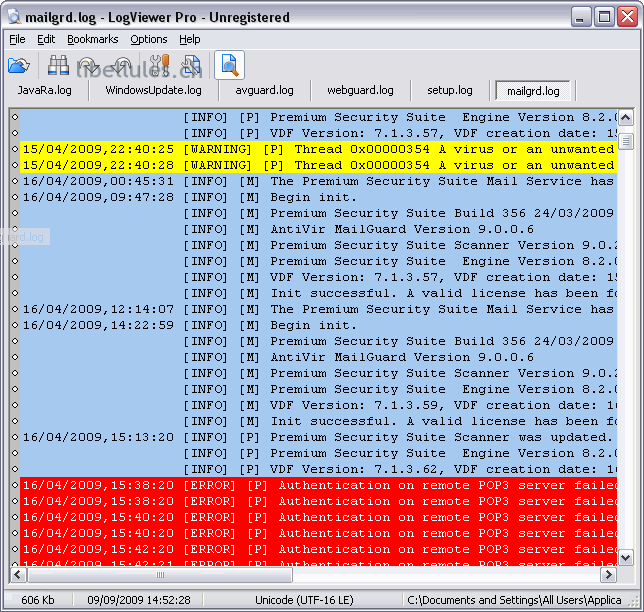The image size is (644, 612).
Task: Toggle bookmark marker for 16/04/2009,12:14:07 row
Action: [15, 309]
